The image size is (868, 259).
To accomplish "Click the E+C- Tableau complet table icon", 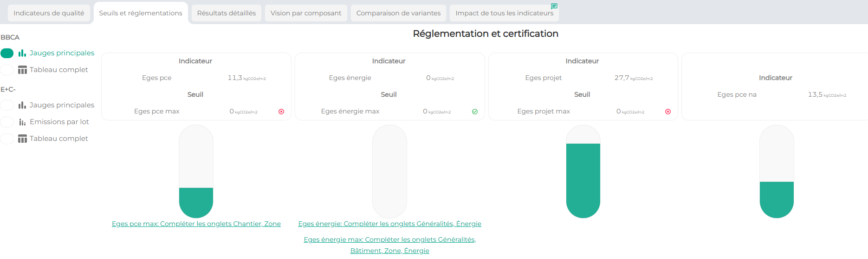I will click(x=22, y=139).
